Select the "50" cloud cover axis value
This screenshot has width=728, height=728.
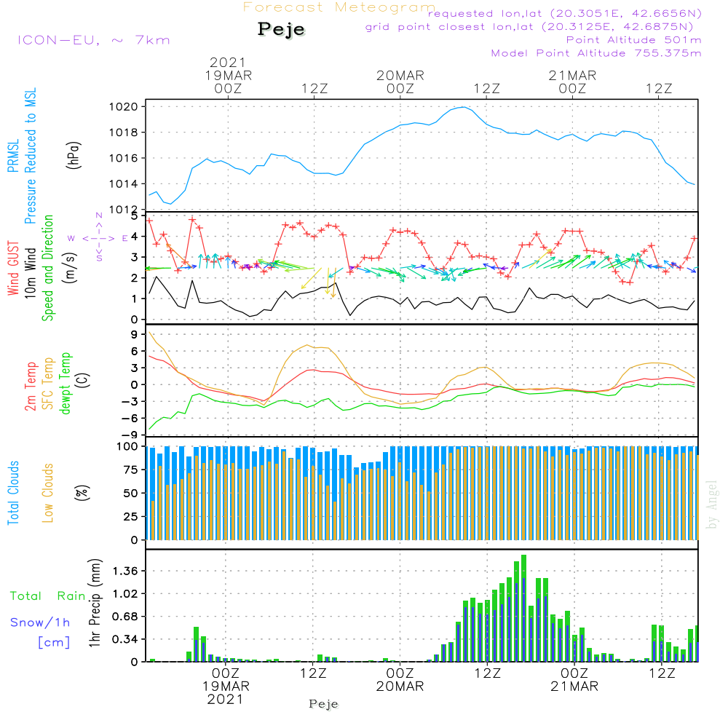tap(131, 494)
